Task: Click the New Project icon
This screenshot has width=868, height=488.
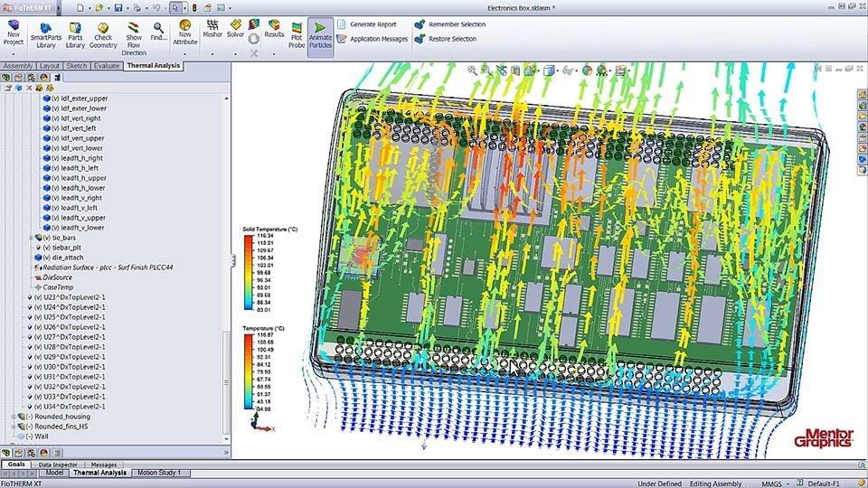Action: coord(14,25)
